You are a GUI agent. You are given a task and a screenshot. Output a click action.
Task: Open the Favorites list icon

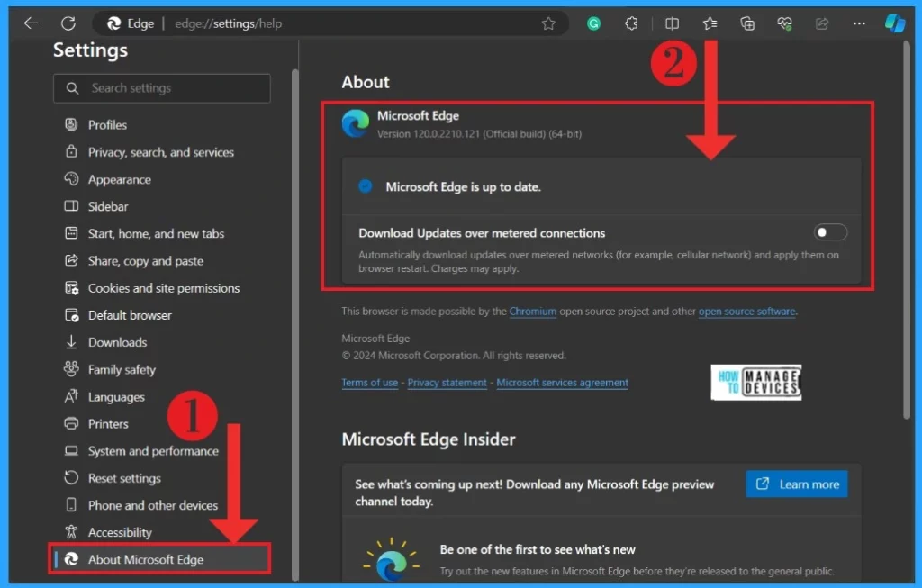click(710, 23)
